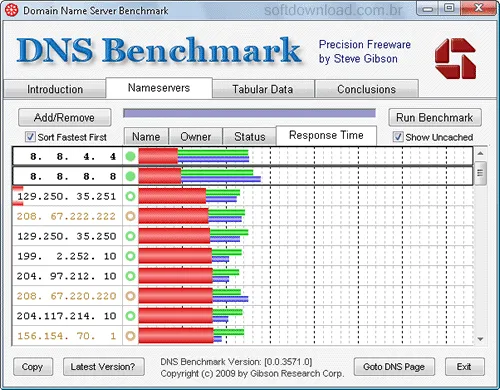Click the Copy button

33,367
